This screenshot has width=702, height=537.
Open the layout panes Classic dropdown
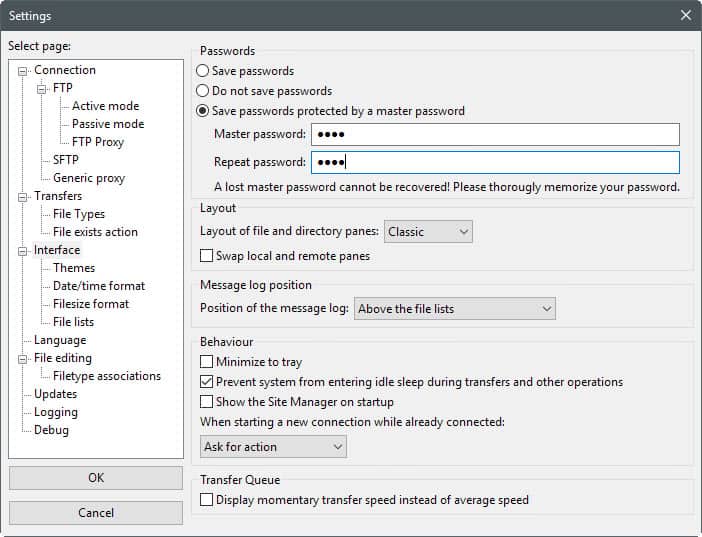tap(428, 232)
